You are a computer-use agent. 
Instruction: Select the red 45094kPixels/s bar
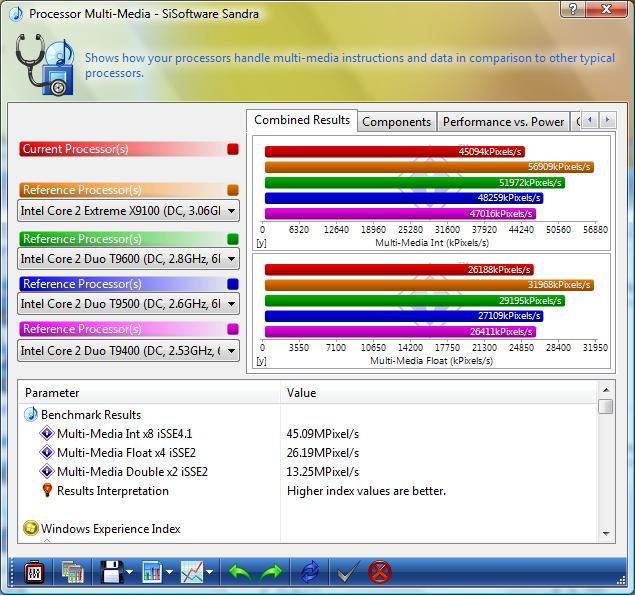click(x=395, y=152)
